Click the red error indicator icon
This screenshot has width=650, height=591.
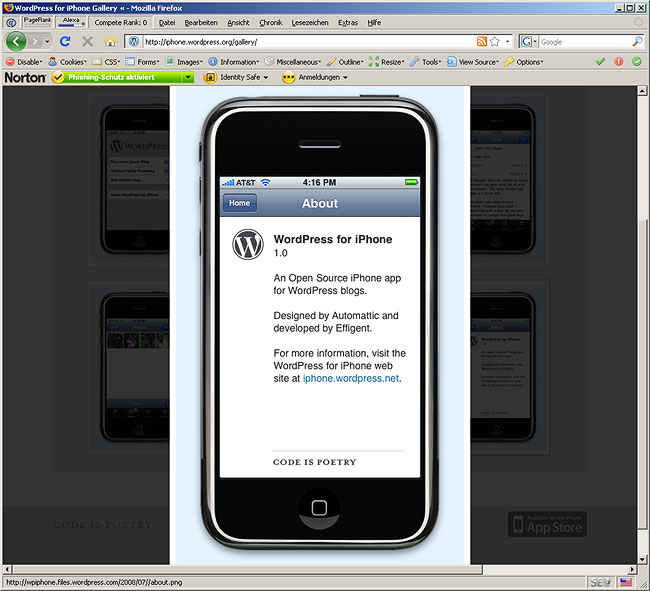[618, 62]
